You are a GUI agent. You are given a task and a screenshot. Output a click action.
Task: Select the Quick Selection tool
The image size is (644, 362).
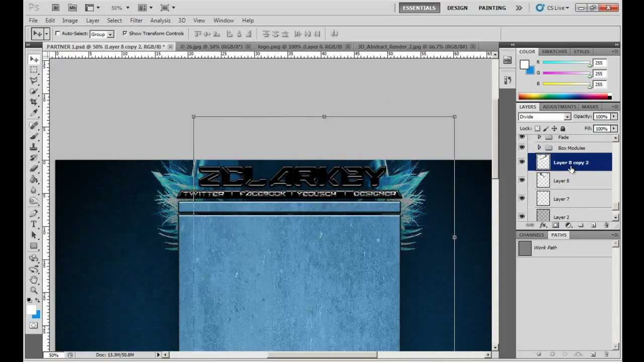[34, 91]
